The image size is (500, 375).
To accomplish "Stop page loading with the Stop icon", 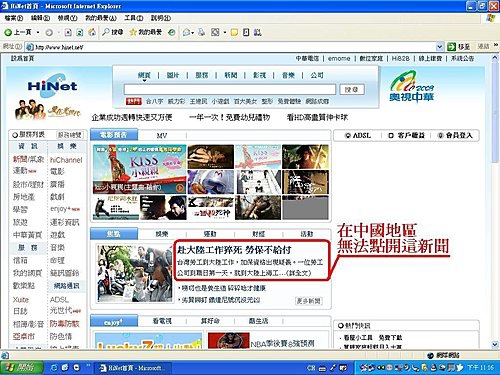I will tap(68, 32).
